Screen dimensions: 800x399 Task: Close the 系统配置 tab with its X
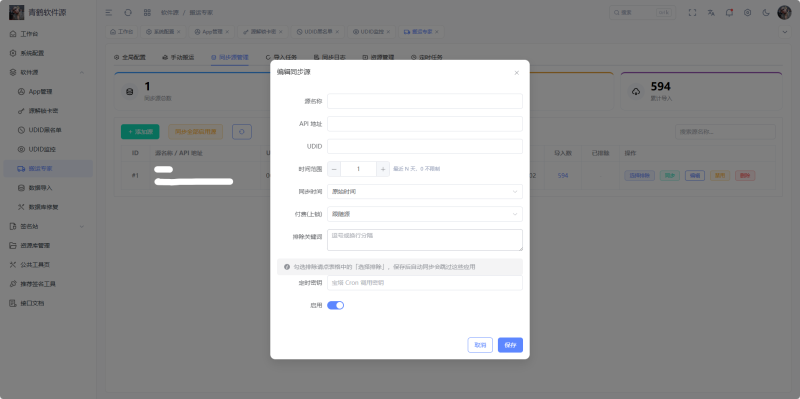(179, 32)
